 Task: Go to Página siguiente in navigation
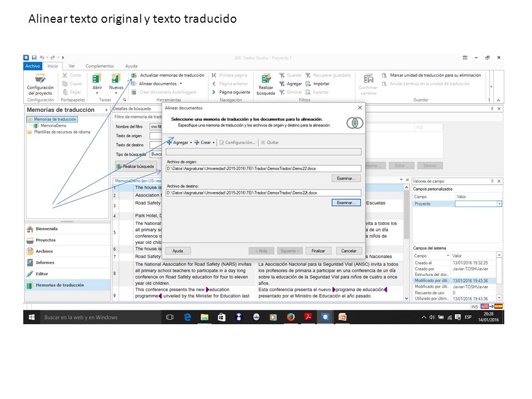[231, 92]
